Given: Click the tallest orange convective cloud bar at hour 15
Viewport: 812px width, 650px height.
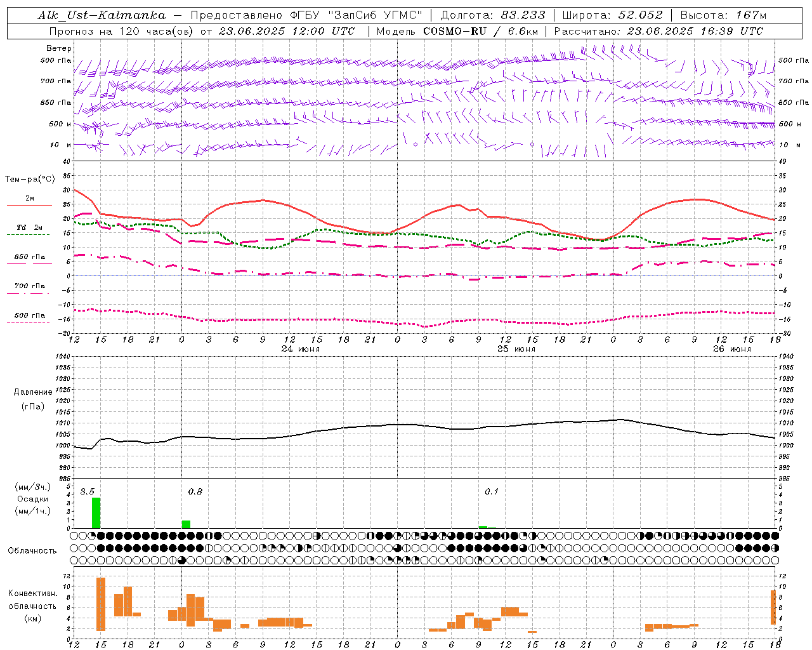Looking at the screenshot, I should point(101,604).
